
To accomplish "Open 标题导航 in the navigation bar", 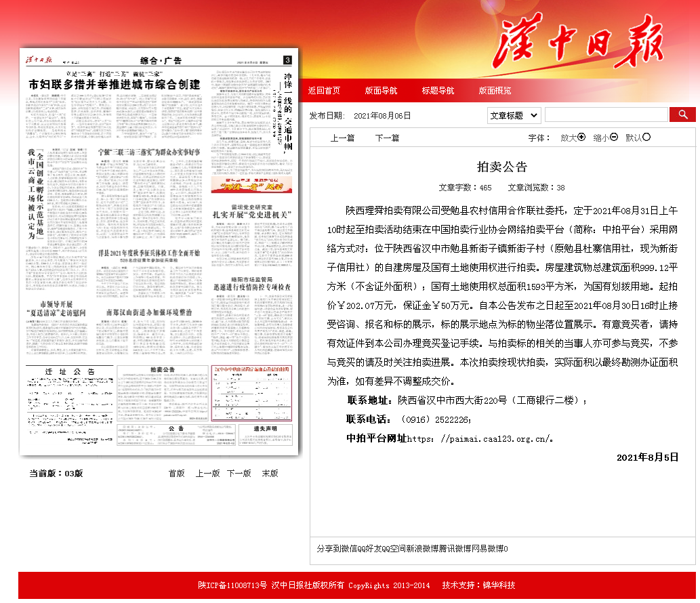I will pyautogui.click(x=438, y=91).
